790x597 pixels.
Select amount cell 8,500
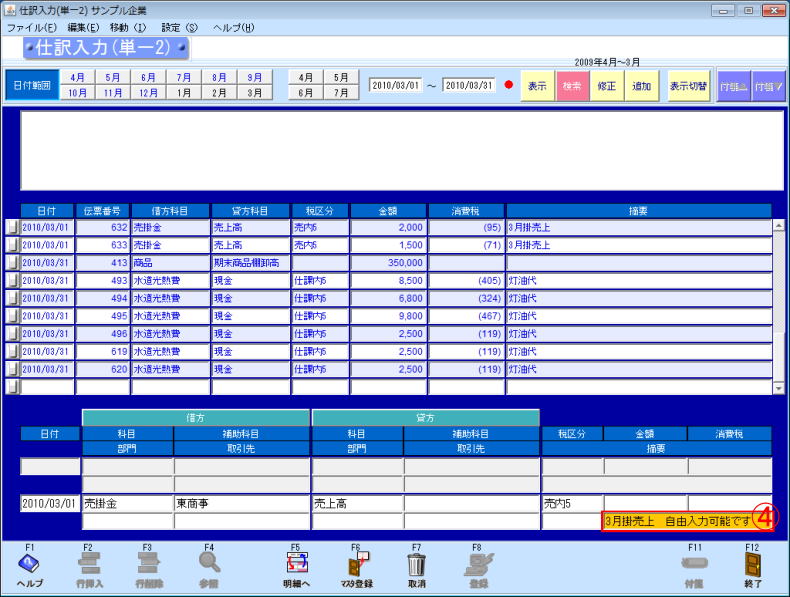coord(388,281)
